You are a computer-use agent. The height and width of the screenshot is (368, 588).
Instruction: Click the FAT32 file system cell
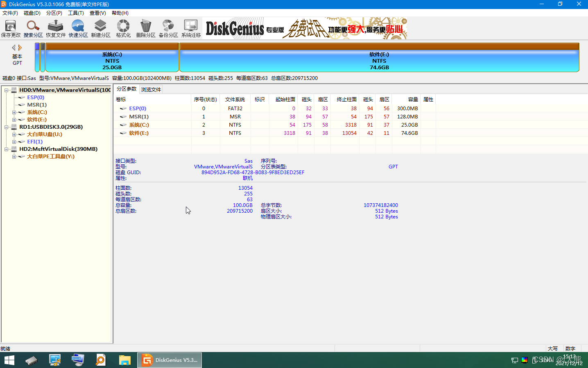[x=235, y=109]
